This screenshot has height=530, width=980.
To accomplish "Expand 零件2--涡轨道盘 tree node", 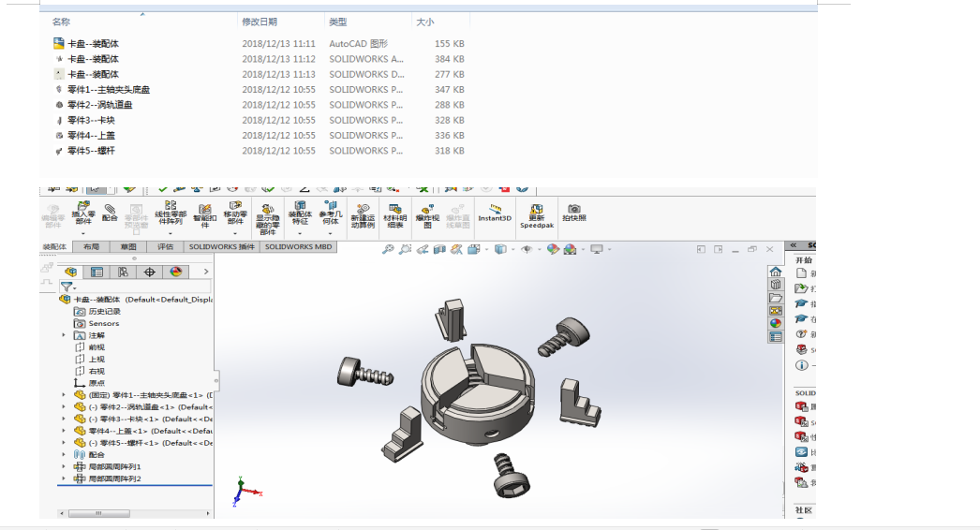I will pyautogui.click(x=64, y=407).
